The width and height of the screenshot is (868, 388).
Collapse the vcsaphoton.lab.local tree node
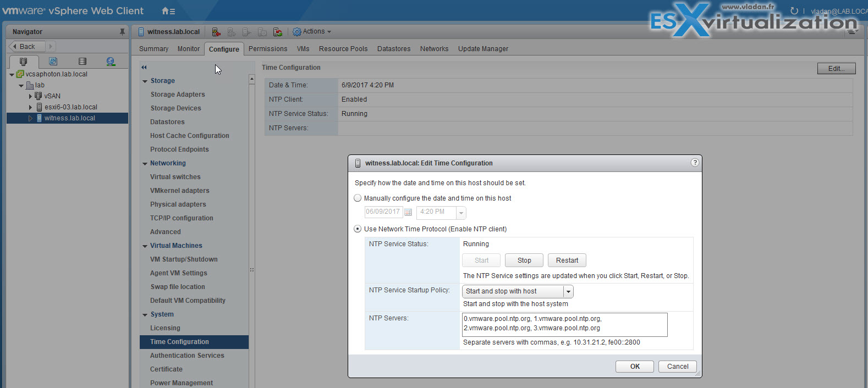pyautogui.click(x=12, y=74)
